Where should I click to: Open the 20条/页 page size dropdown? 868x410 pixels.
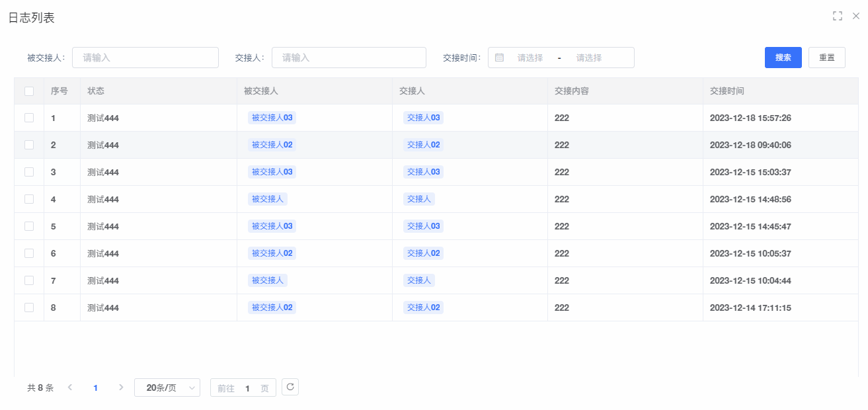click(x=167, y=388)
